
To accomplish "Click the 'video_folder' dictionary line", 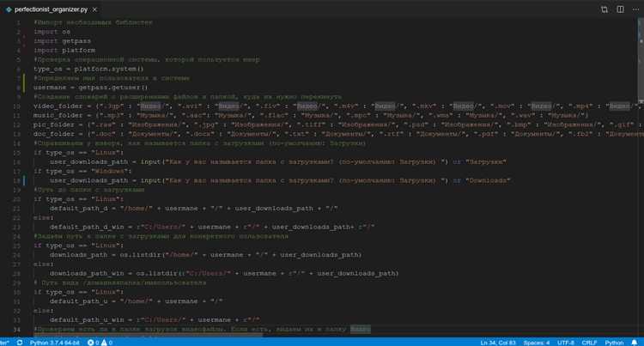I will [338, 106].
